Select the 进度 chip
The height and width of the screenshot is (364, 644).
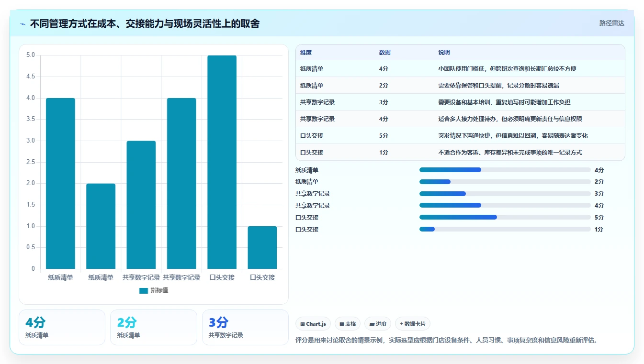[378, 324]
